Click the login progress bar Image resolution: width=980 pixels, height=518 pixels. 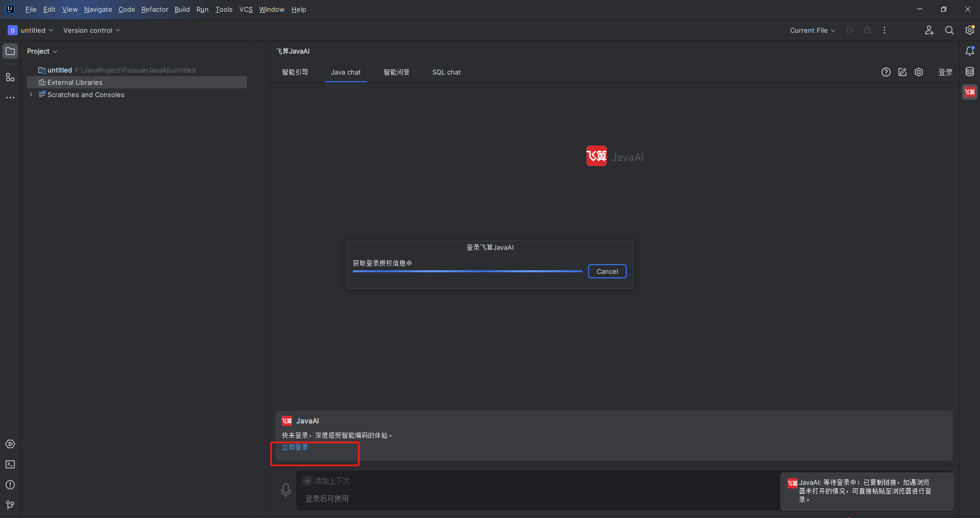(x=468, y=271)
